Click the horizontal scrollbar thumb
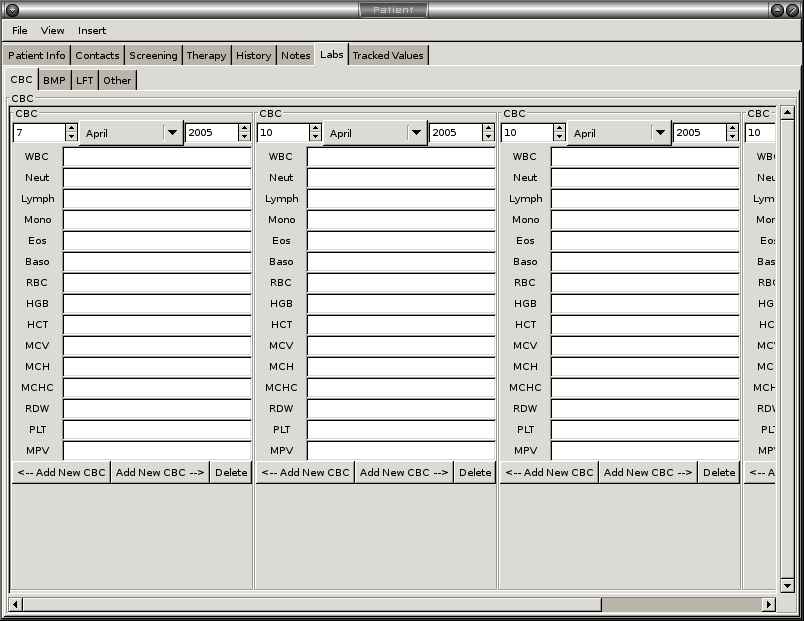The height and width of the screenshot is (621, 804). pos(680,604)
